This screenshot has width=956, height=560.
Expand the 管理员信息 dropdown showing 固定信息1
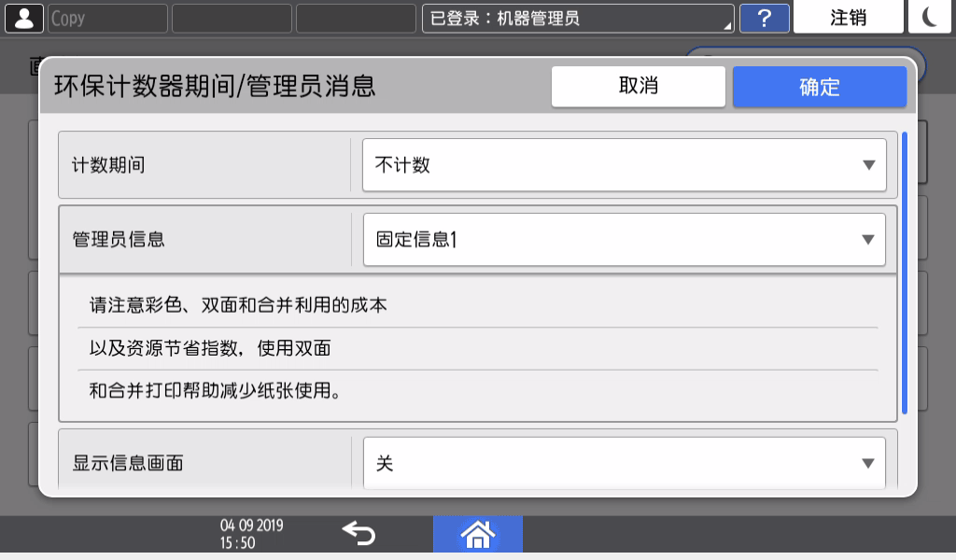tap(624, 240)
